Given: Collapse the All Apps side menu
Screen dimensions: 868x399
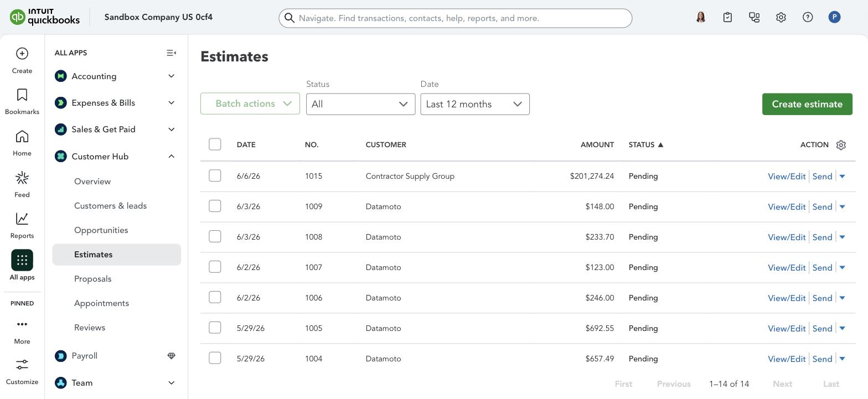Looking at the screenshot, I should (x=171, y=53).
